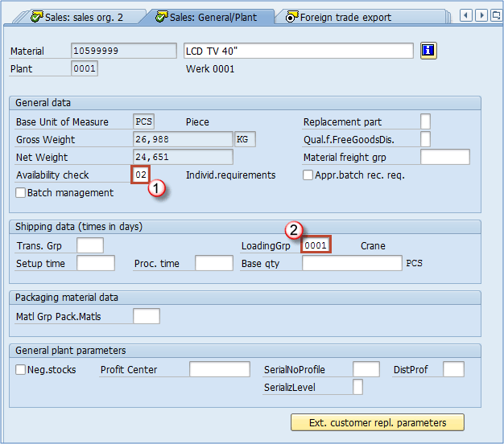Focus the LoadingGrp input field
Screen dimensions: 504x444
316,245
